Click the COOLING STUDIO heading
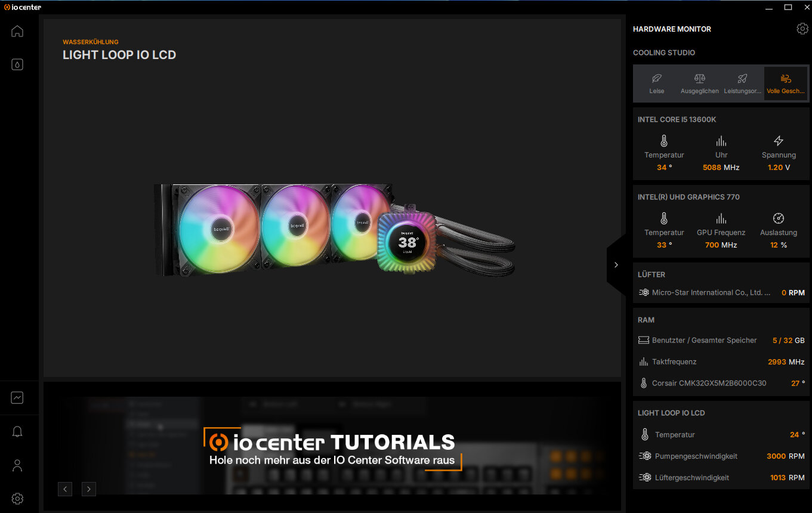The image size is (812, 513). (x=664, y=52)
